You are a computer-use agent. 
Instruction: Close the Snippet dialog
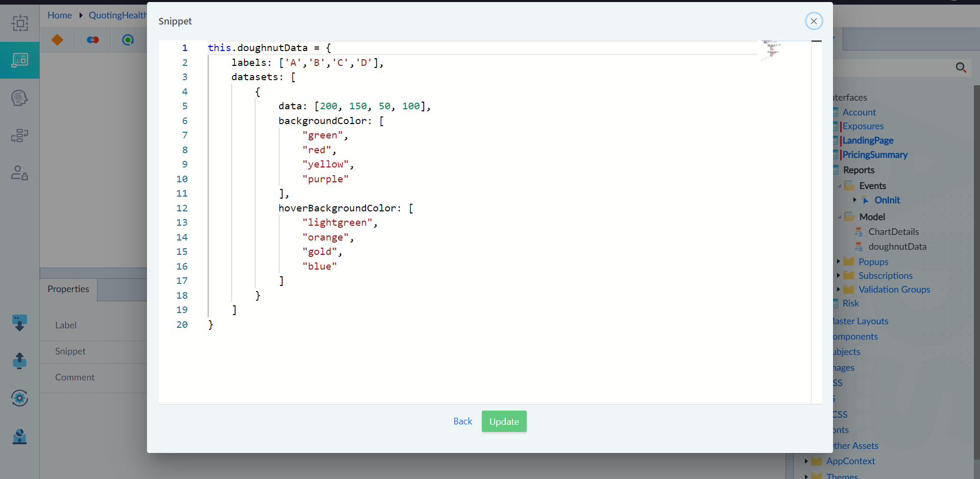coord(814,21)
